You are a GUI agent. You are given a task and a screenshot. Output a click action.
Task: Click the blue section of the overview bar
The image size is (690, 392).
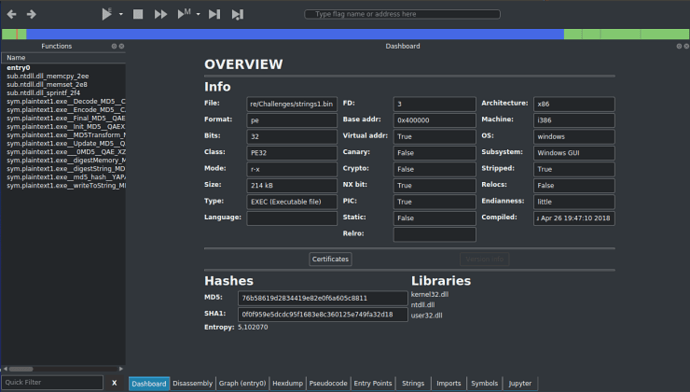(295, 34)
